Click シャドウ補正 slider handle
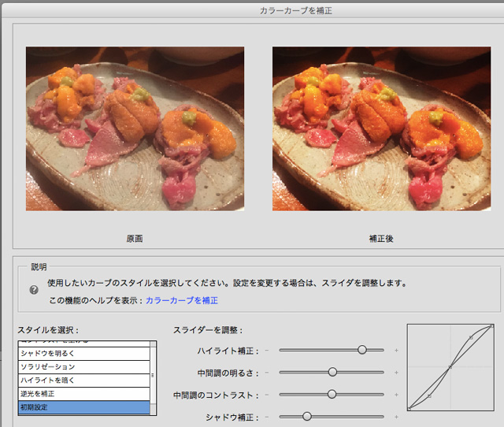Viewport: 504px width, 427px height. 307,417
